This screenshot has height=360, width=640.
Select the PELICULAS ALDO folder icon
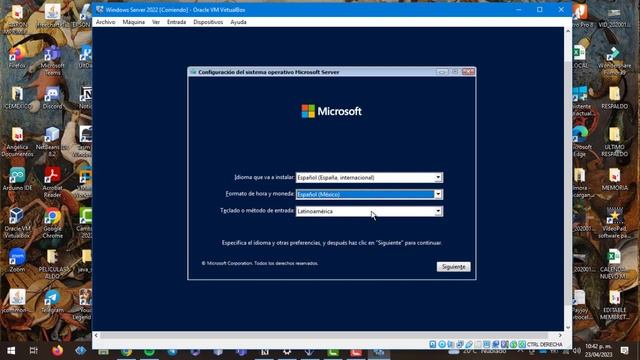(x=52, y=264)
